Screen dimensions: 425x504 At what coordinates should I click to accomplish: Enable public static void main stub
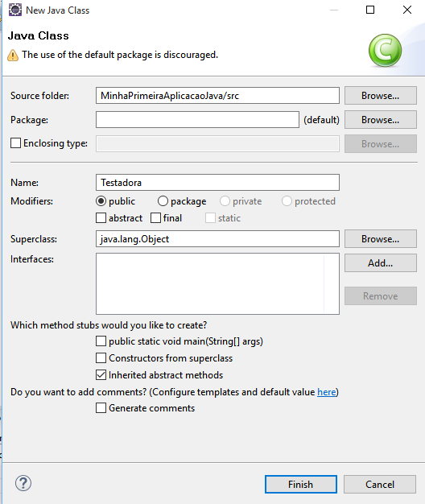point(101,341)
